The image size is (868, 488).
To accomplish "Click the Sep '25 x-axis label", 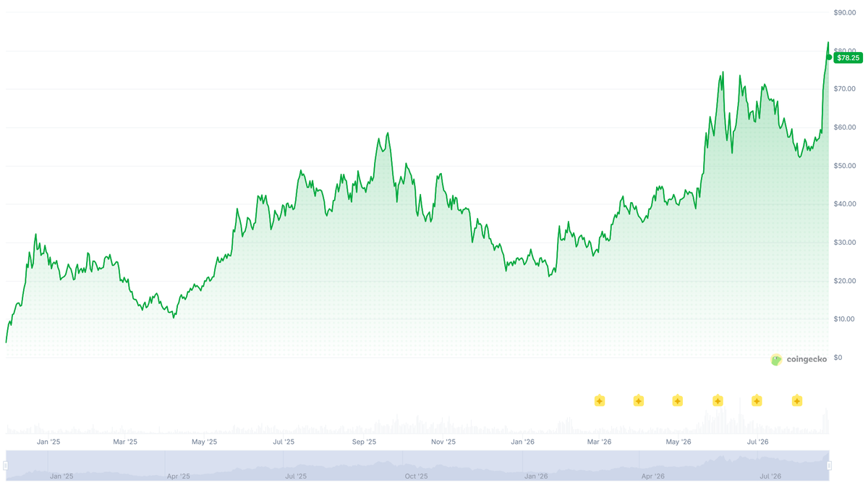I will (364, 442).
